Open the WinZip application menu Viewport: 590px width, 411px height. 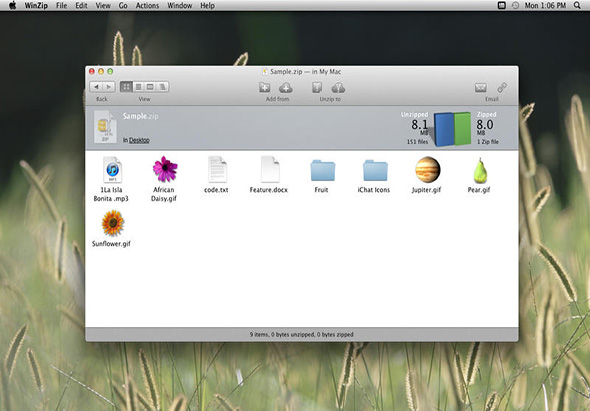(36, 5)
